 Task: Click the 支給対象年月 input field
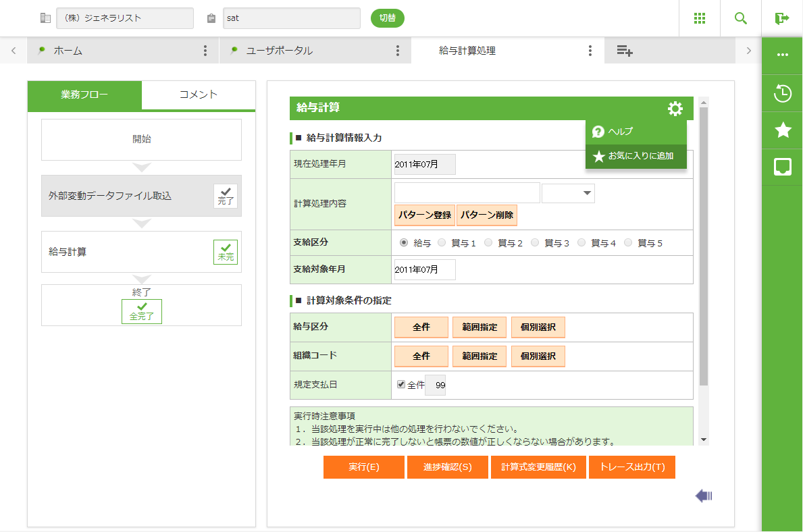425,269
